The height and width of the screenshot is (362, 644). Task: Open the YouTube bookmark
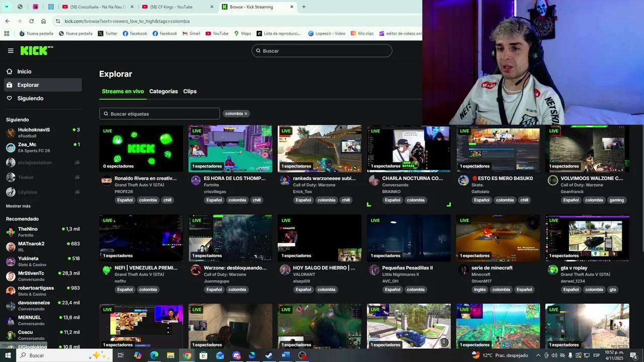coord(217,34)
